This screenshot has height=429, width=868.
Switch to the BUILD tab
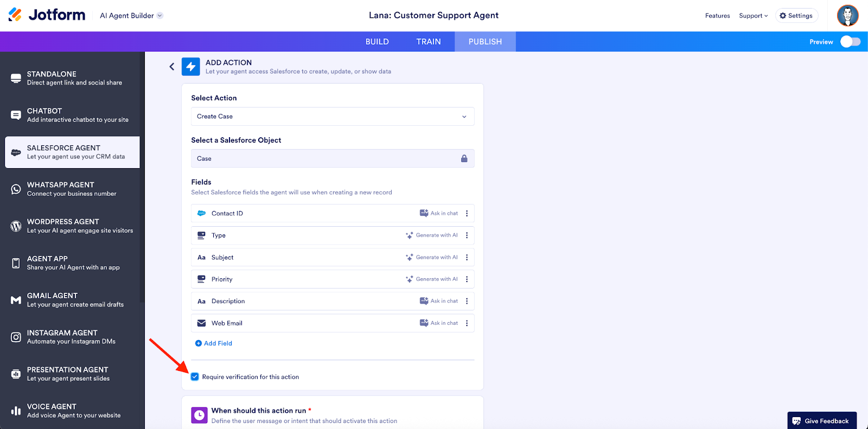coord(377,42)
